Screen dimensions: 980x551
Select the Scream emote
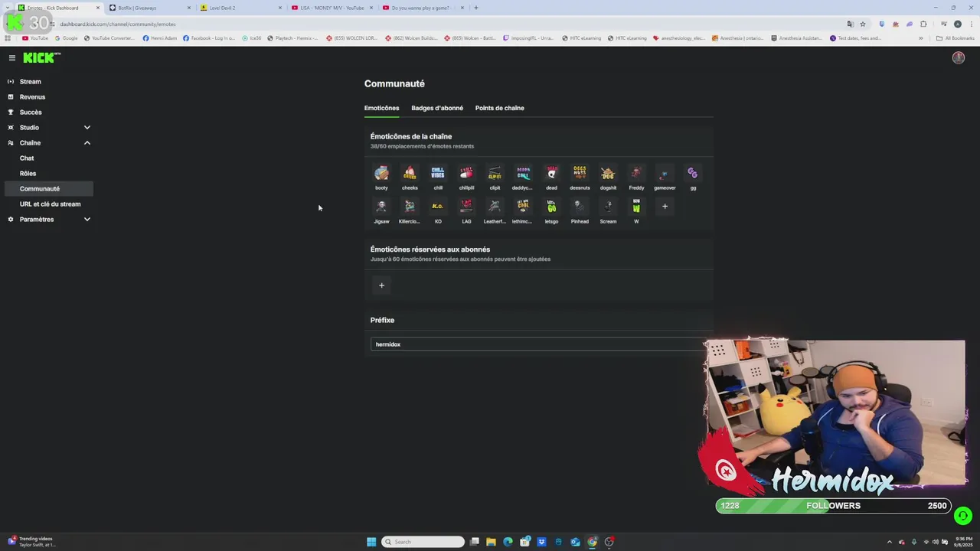608,207
